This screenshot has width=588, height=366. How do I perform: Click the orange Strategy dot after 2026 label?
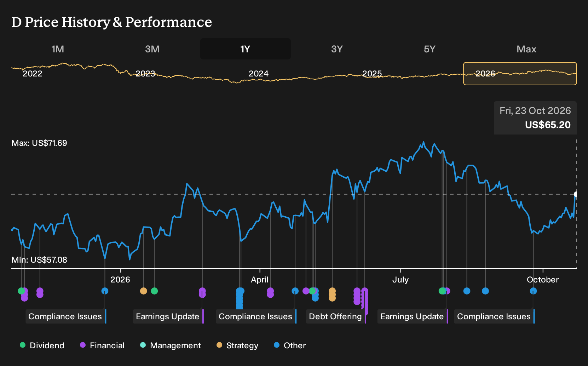pyautogui.click(x=143, y=291)
